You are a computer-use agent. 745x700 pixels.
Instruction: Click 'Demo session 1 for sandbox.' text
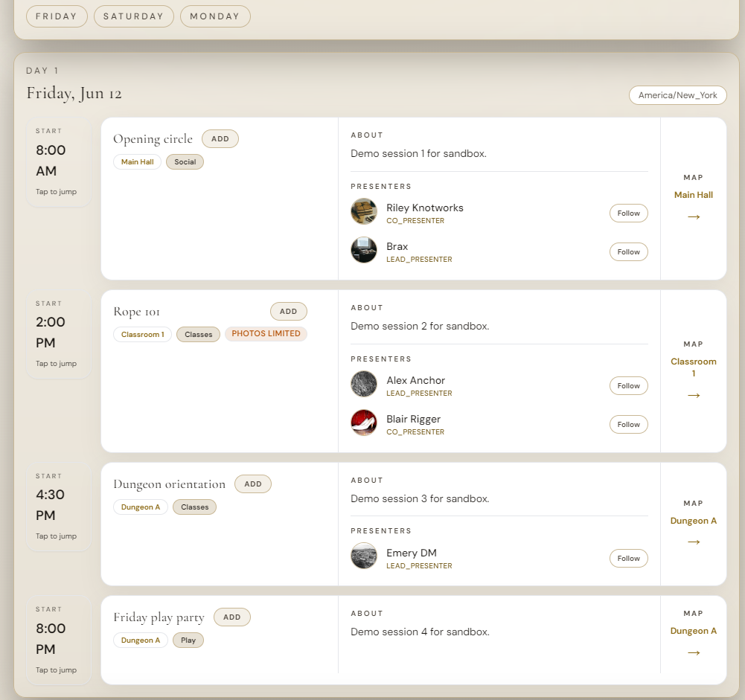[418, 153]
